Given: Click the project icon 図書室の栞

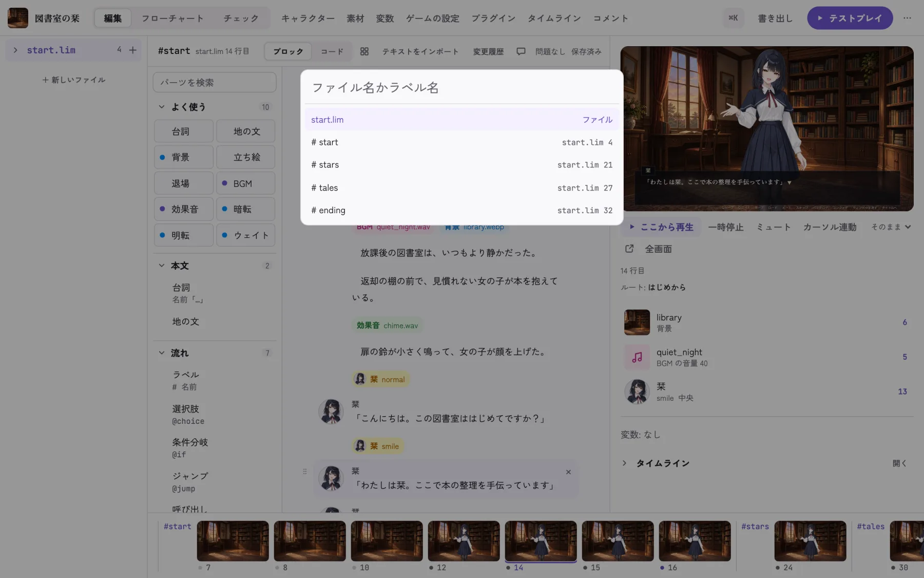Looking at the screenshot, I should [x=18, y=18].
